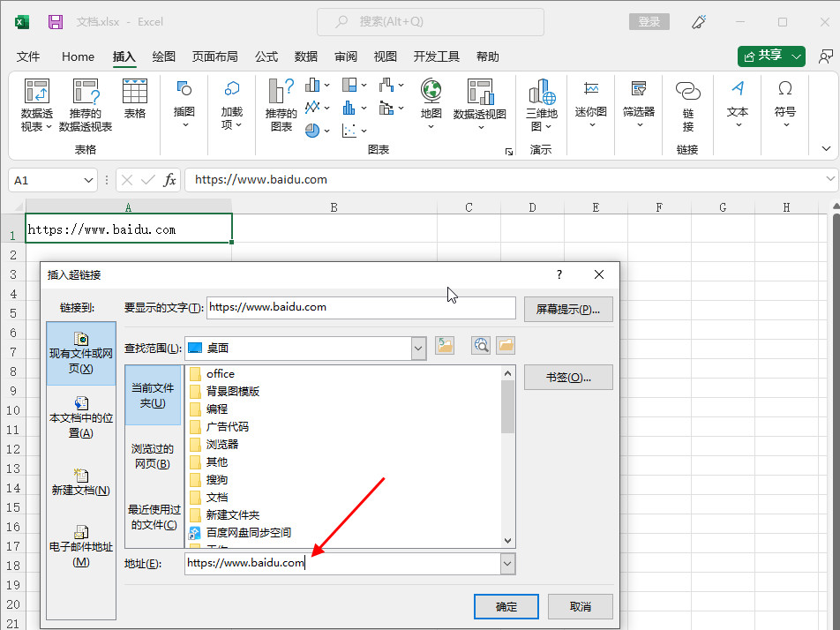
Task: Click the purple Save icon in title bar
Action: click(56, 22)
